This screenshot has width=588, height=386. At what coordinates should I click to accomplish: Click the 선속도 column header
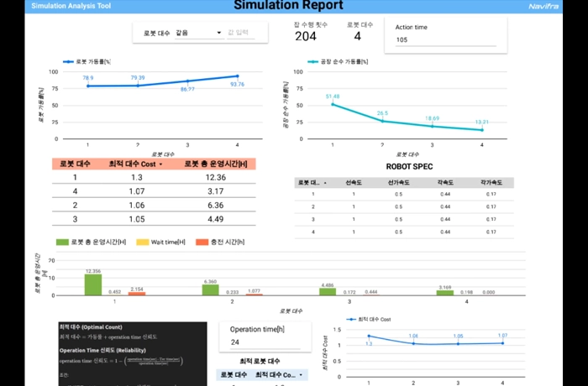coord(354,183)
